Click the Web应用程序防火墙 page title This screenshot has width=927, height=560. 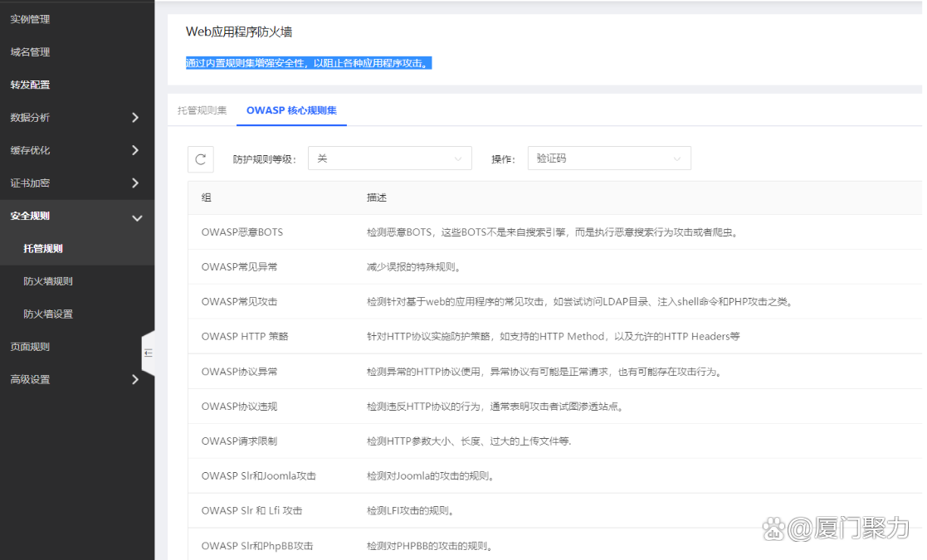tap(239, 32)
